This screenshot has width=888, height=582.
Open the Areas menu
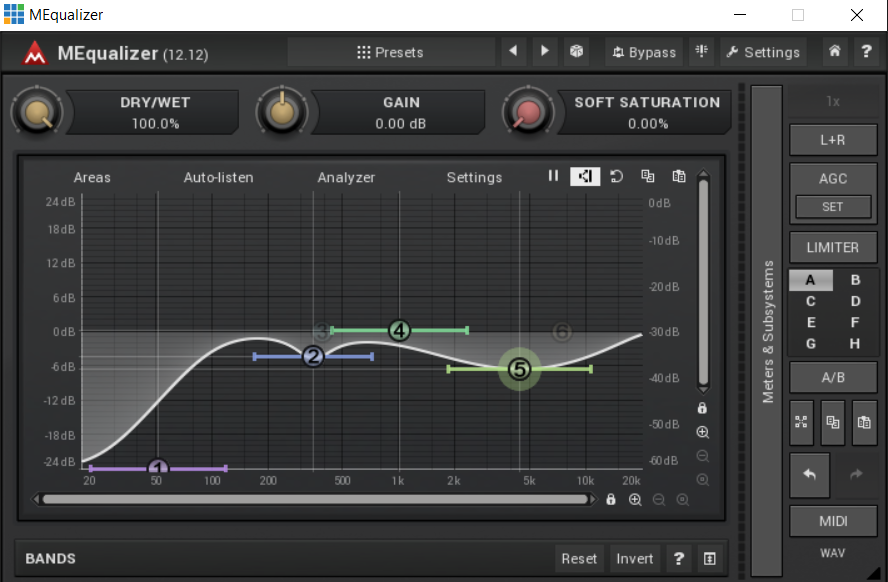pyautogui.click(x=92, y=178)
